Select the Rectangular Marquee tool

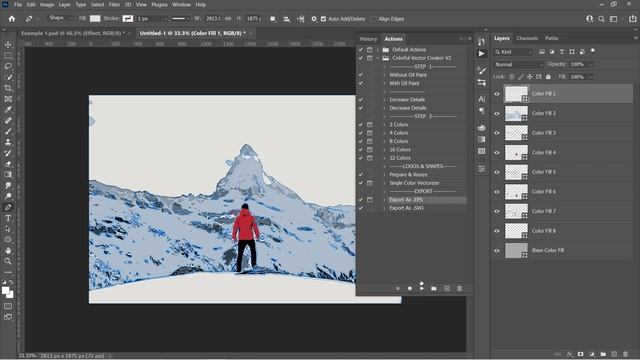point(8,55)
